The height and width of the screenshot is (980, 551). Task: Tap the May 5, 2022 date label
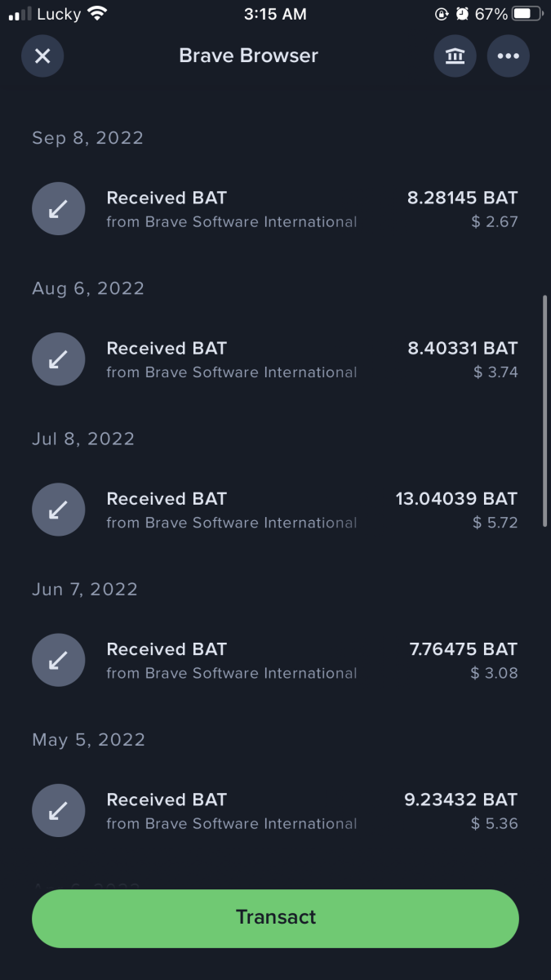pyautogui.click(x=87, y=739)
